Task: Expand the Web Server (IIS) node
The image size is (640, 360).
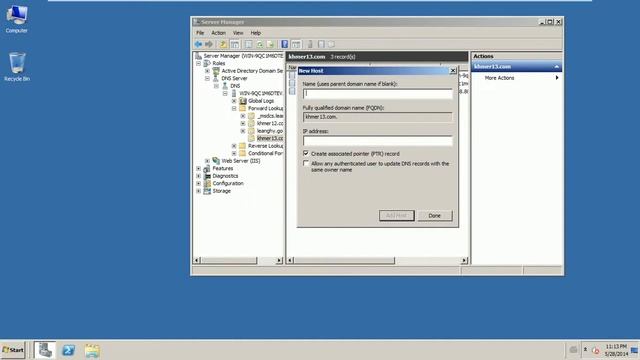Action: [x=207, y=161]
